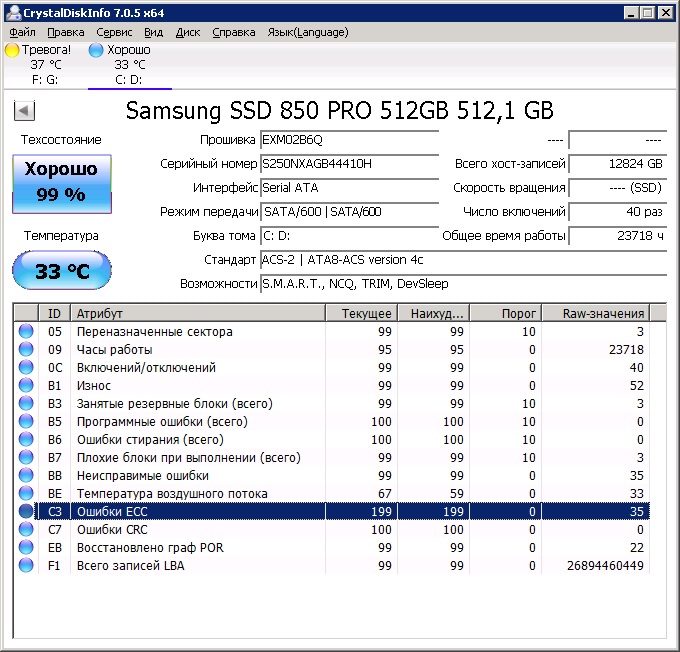Click the power-on count 40 раз value
This screenshot has height=652, width=680.
click(618, 212)
